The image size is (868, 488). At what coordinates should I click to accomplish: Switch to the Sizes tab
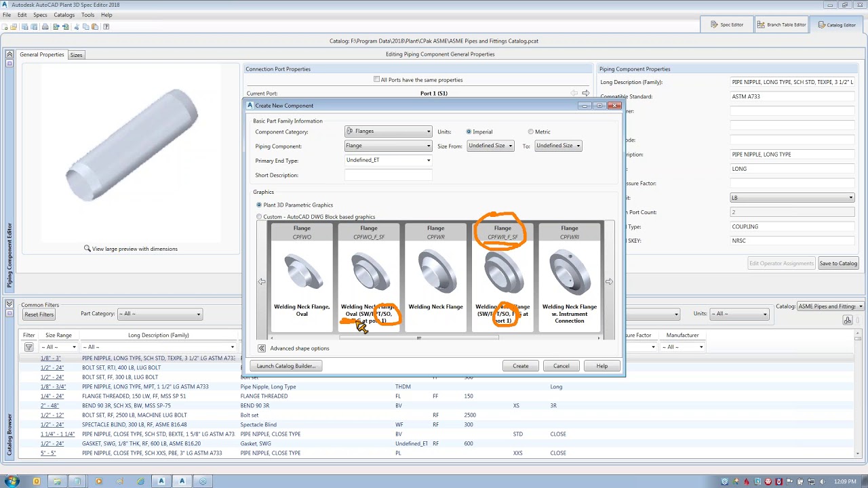[x=76, y=55]
